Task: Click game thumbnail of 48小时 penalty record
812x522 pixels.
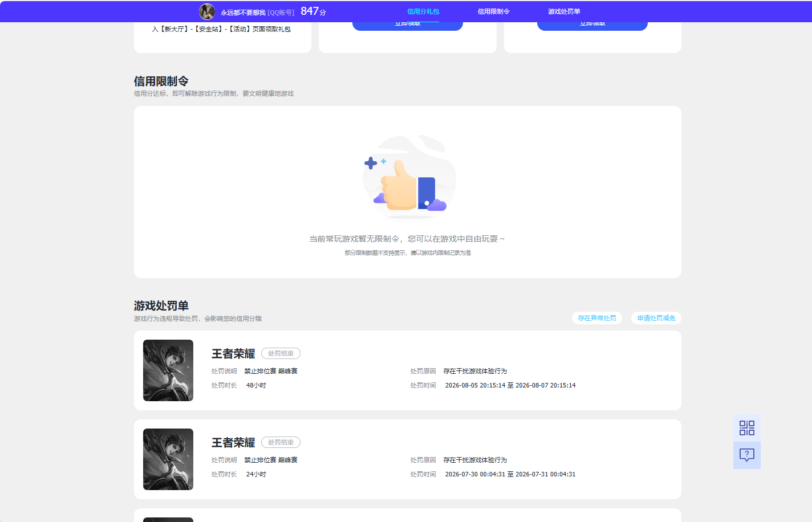Action: coord(168,370)
